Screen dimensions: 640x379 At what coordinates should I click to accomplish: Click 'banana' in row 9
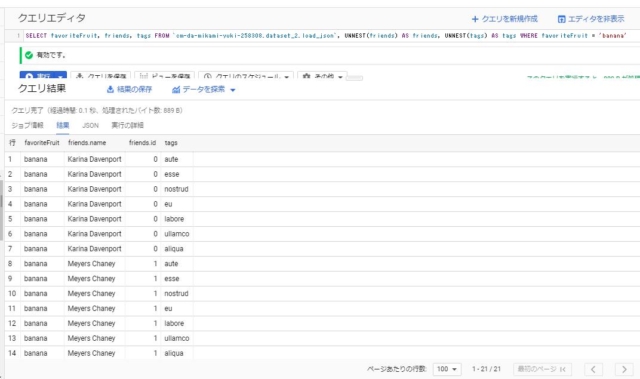click(36, 279)
